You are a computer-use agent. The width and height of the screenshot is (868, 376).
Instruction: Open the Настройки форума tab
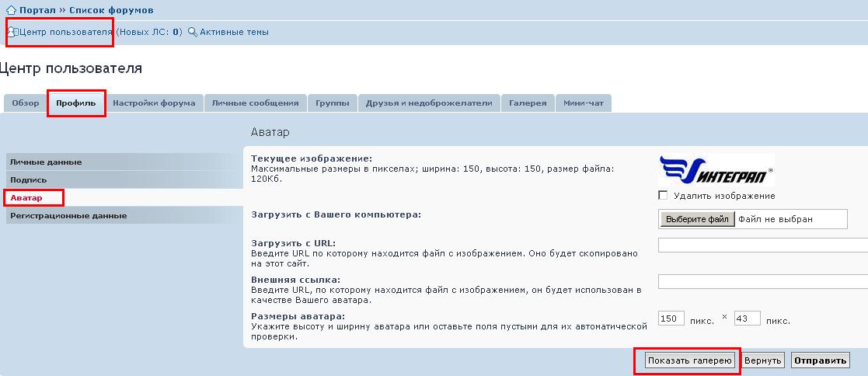coord(154,103)
